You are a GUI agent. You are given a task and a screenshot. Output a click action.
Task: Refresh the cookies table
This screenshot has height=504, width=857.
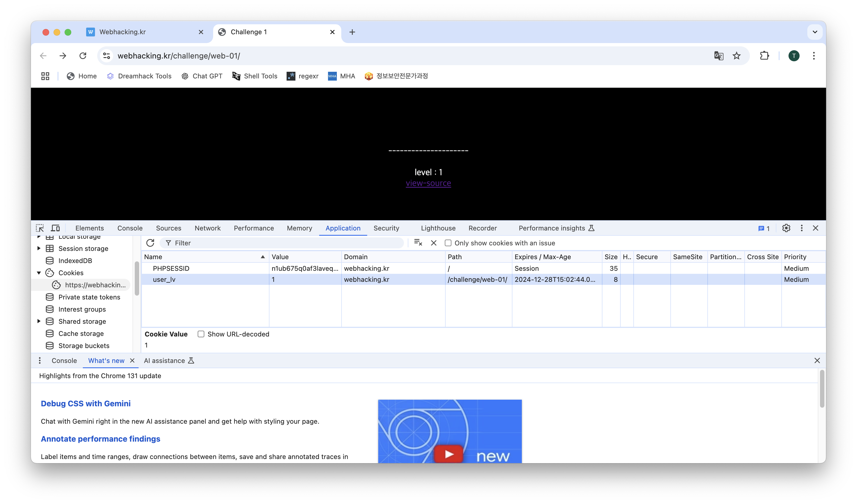150,243
